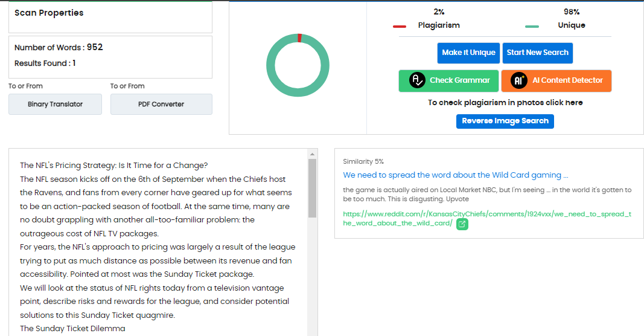
Task: Open the Reverse Image Search tool
Action: click(x=505, y=121)
